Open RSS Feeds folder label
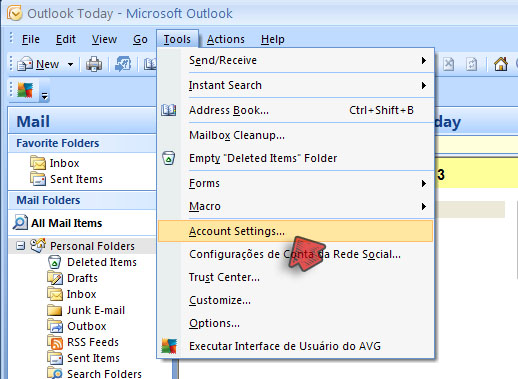 [93, 342]
